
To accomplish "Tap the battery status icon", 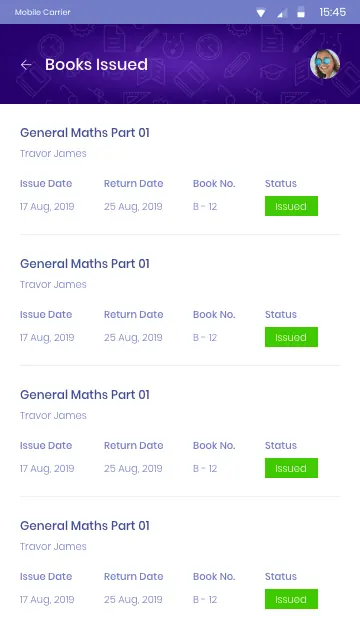I will click(301, 12).
